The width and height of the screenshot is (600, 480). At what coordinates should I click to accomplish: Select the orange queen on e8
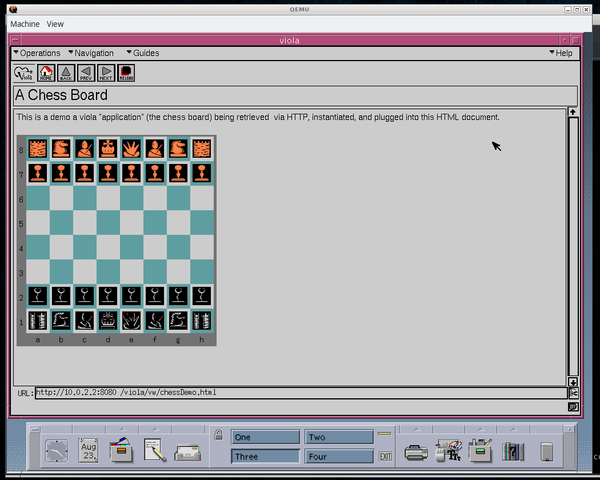coord(132,149)
